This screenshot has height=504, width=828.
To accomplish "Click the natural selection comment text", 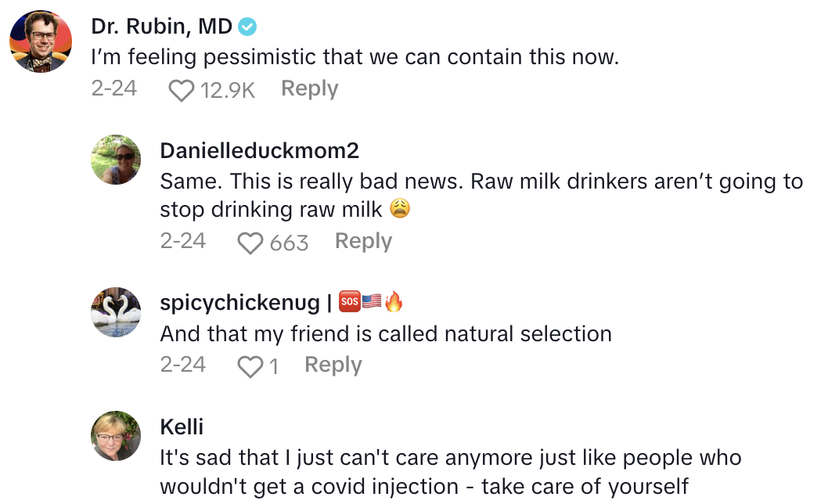I will [x=386, y=334].
